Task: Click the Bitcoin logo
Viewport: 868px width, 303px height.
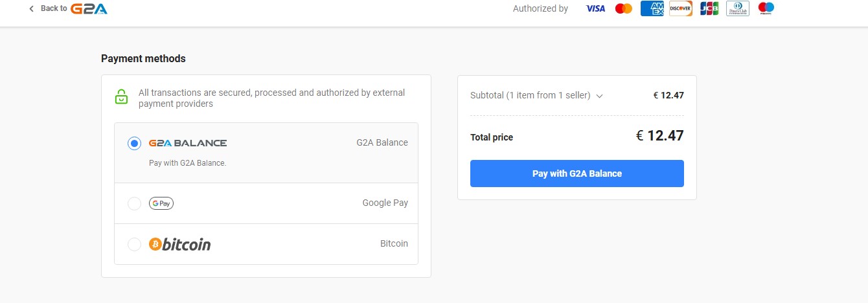Action: (x=180, y=244)
